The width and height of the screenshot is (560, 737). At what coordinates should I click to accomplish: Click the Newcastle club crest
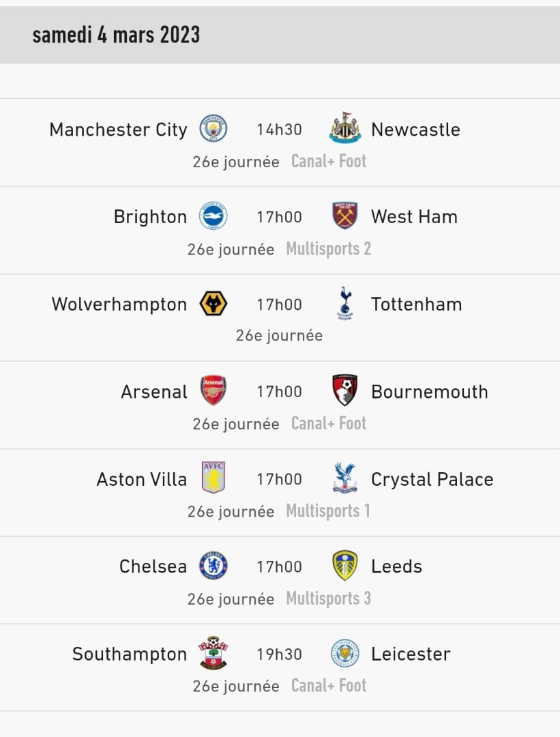(345, 128)
